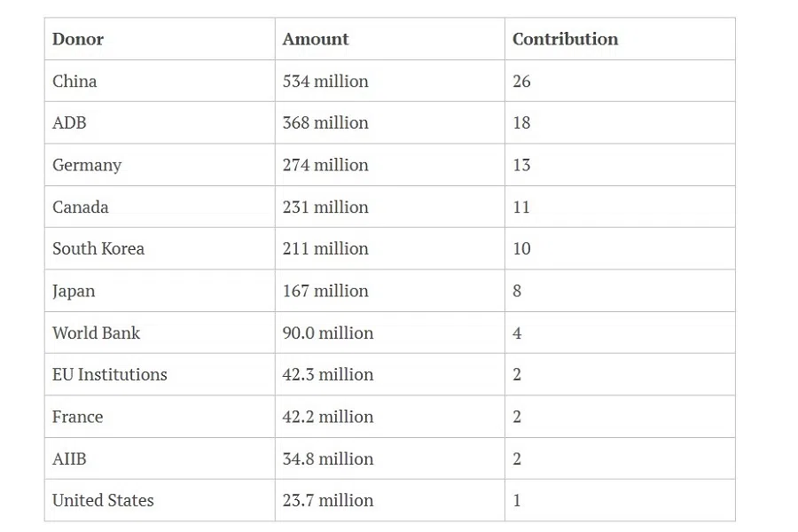Click the 211 million amount cell
Image resolution: width=798 pixels, height=532 pixels.
[x=325, y=249]
